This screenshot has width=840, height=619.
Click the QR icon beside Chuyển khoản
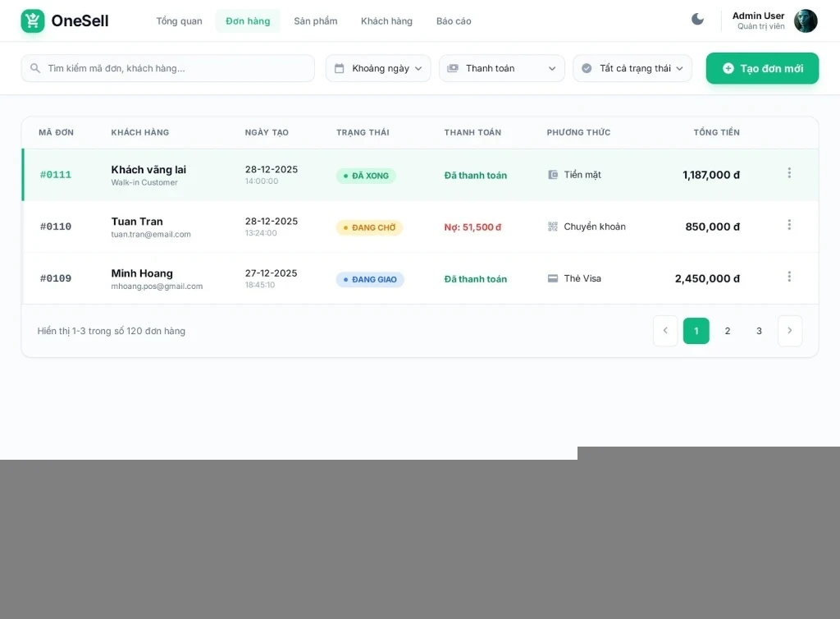pos(553,227)
